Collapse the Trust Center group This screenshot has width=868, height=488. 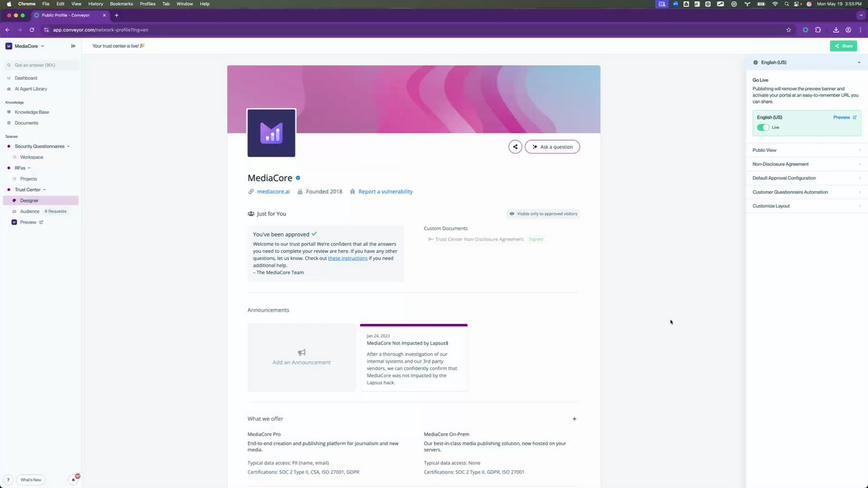point(44,190)
